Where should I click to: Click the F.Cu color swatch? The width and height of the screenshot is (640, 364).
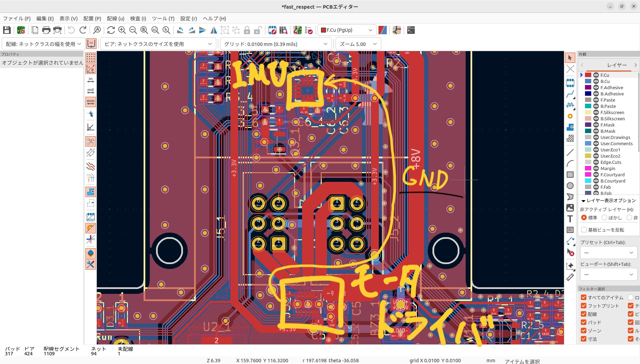coord(588,75)
